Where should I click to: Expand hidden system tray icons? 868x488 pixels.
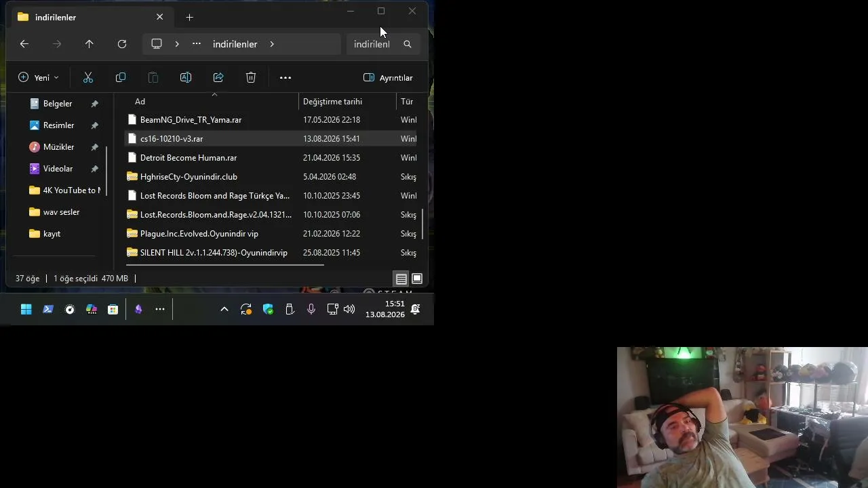224,310
